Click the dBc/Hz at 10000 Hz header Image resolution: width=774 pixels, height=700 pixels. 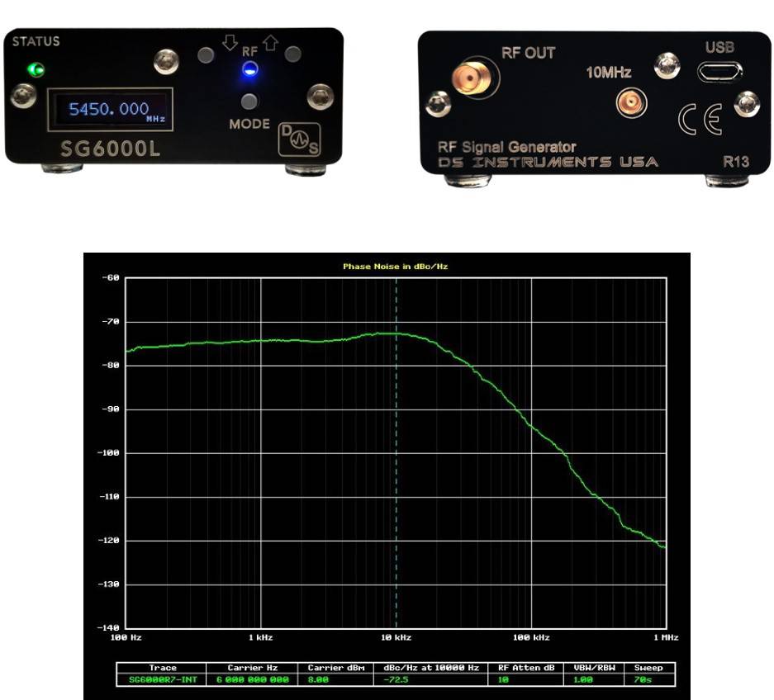431,668
